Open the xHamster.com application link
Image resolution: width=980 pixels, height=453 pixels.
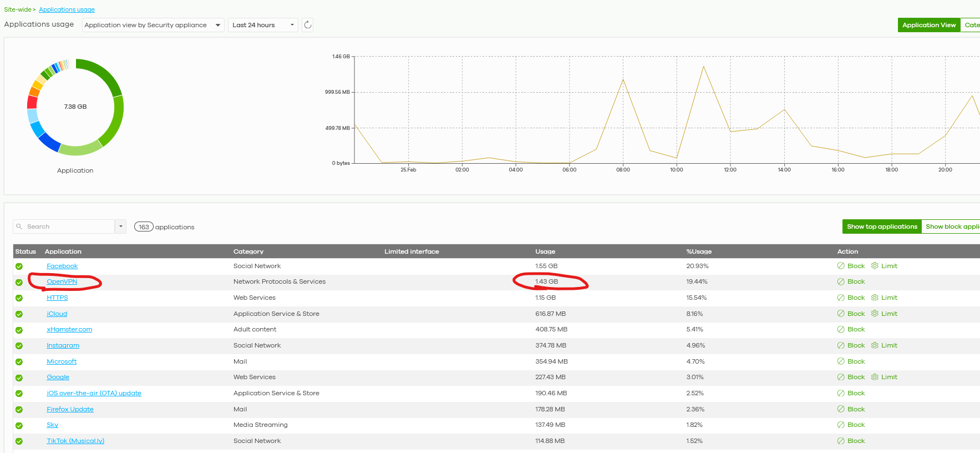click(69, 329)
